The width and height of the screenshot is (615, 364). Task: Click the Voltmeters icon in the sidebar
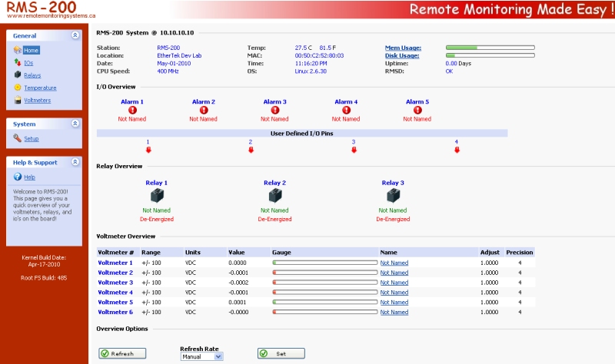18,100
